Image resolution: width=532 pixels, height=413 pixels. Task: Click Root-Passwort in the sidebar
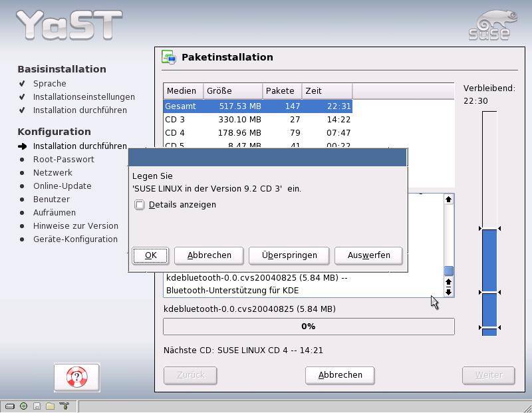[x=63, y=159]
